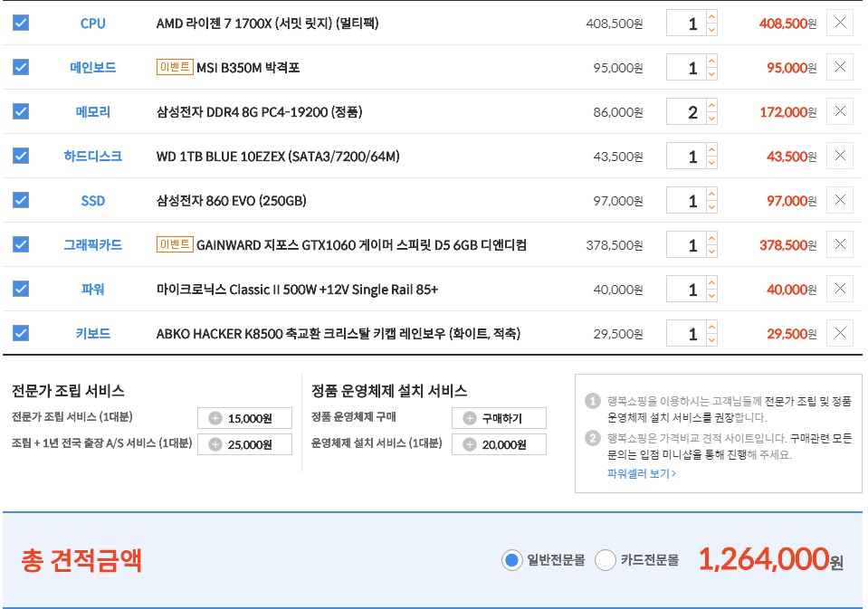Open the 파워 category link
The height and width of the screenshot is (609, 868).
[92, 289]
